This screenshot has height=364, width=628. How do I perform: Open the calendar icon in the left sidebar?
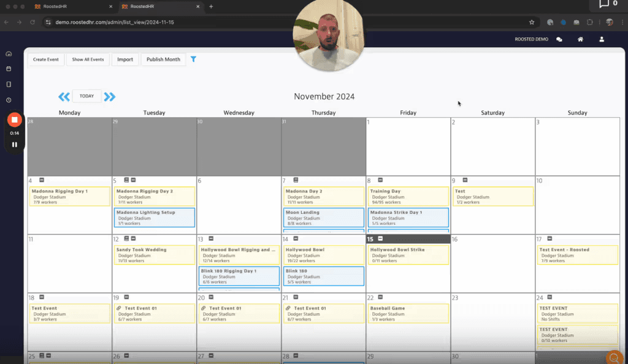9,69
